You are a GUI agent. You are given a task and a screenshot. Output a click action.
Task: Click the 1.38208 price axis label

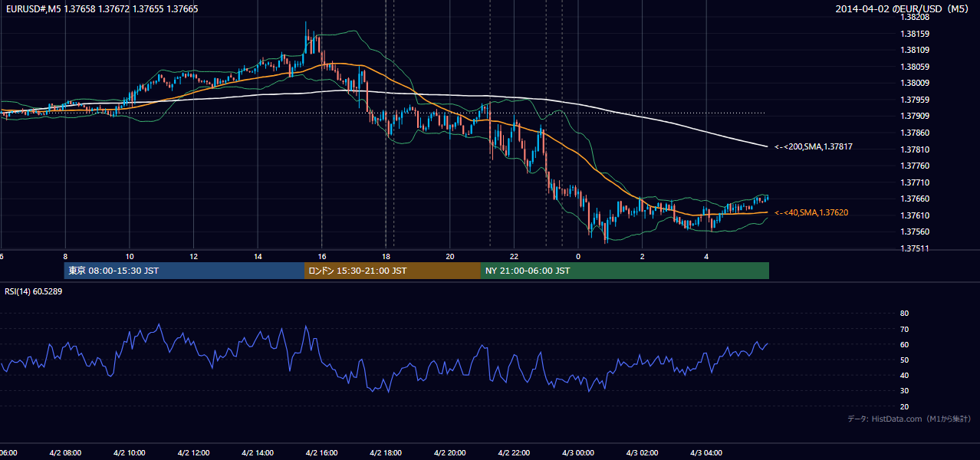tap(914, 17)
